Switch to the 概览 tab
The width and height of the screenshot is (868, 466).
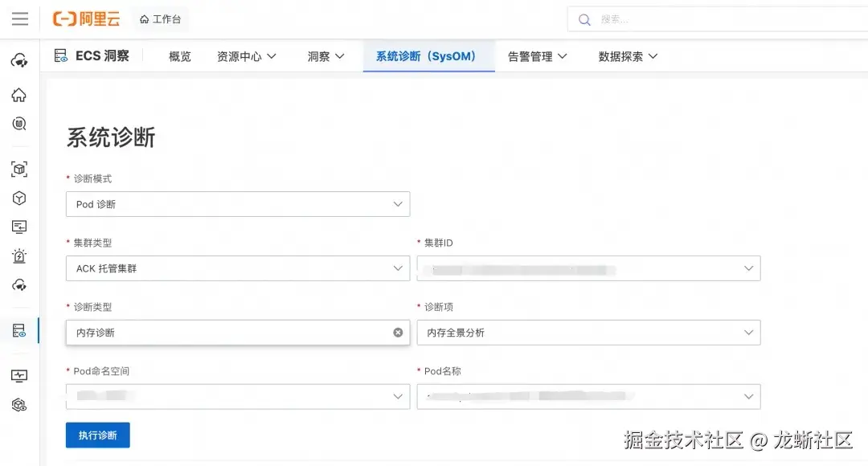180,56
